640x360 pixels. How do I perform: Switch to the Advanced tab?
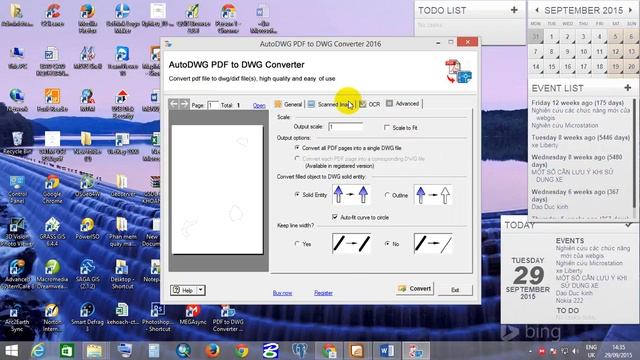[403, 104]
